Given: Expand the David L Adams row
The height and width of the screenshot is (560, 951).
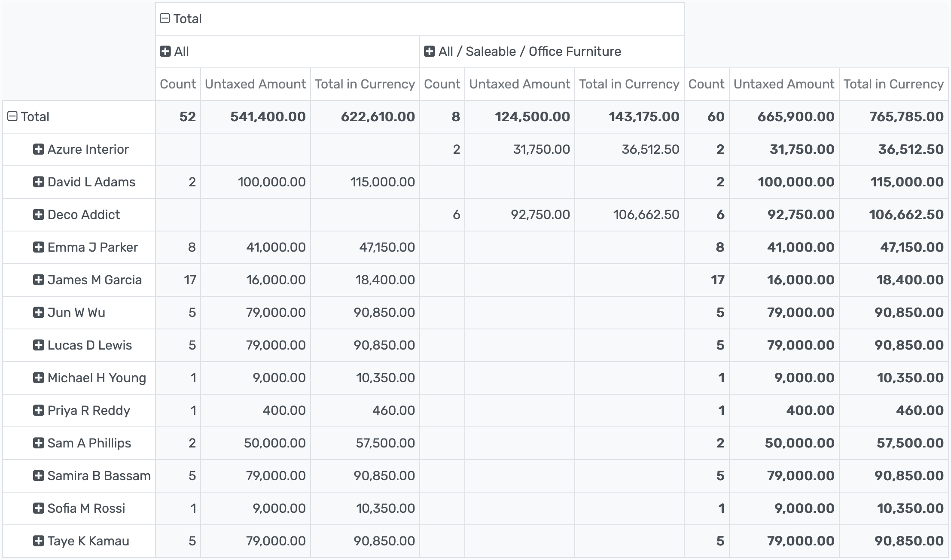Looking at the screenshot, I should click(38, 182).
